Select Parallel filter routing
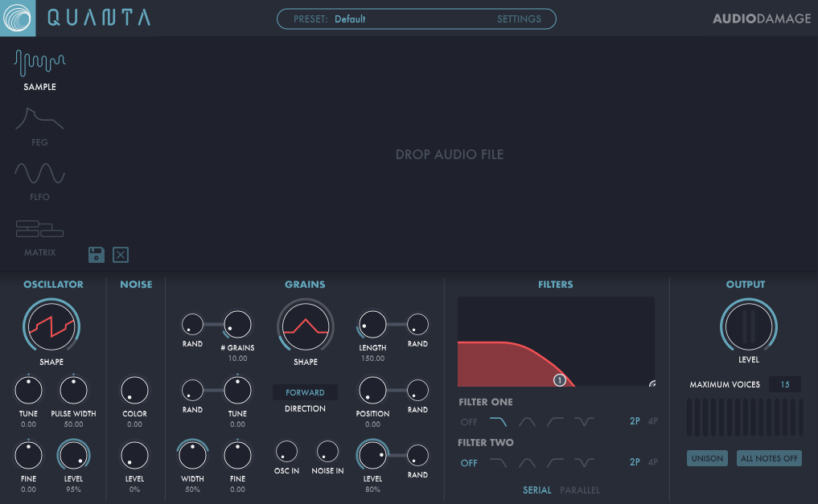Screen dimensions: 818x504 (x=580, y=490)
